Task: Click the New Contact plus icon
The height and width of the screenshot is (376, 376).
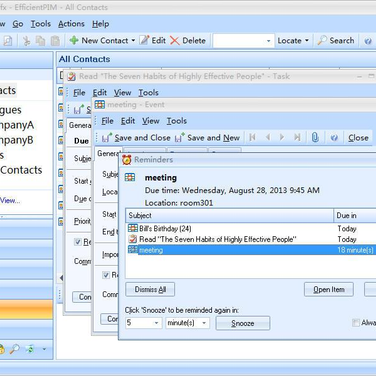Action: 74,40
